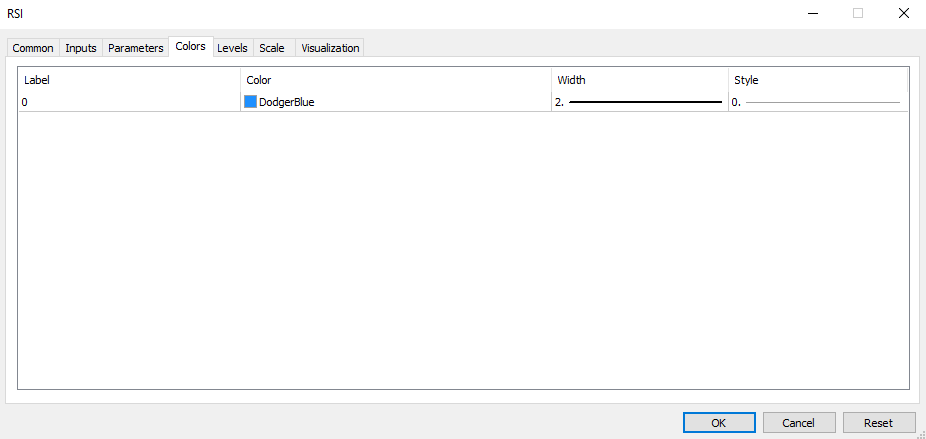Click the Style column header

pyautogui.click(x=818, y=80)
